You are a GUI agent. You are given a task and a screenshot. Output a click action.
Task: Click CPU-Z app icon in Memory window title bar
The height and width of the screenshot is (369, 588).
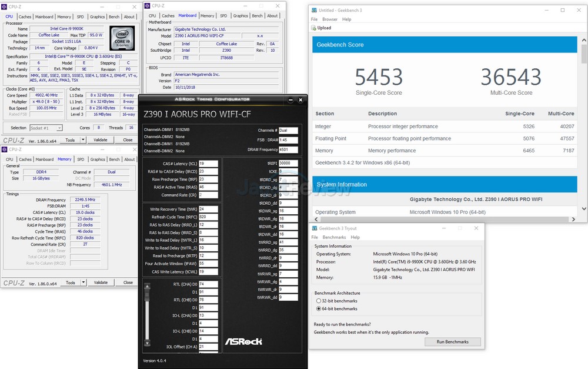[6, 149]
